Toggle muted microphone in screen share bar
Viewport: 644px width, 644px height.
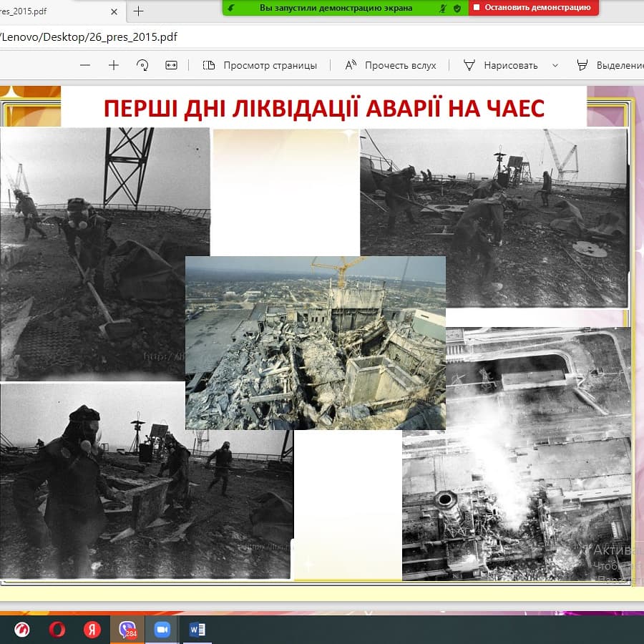pos(443,8)
